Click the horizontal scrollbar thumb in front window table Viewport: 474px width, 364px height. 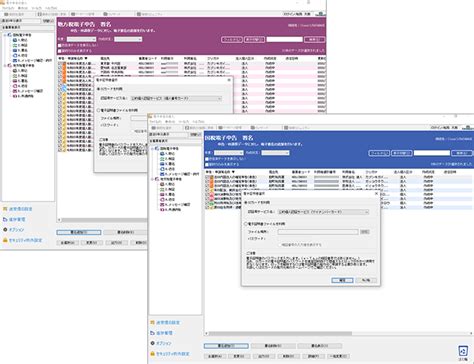click(x=280, y=333)
